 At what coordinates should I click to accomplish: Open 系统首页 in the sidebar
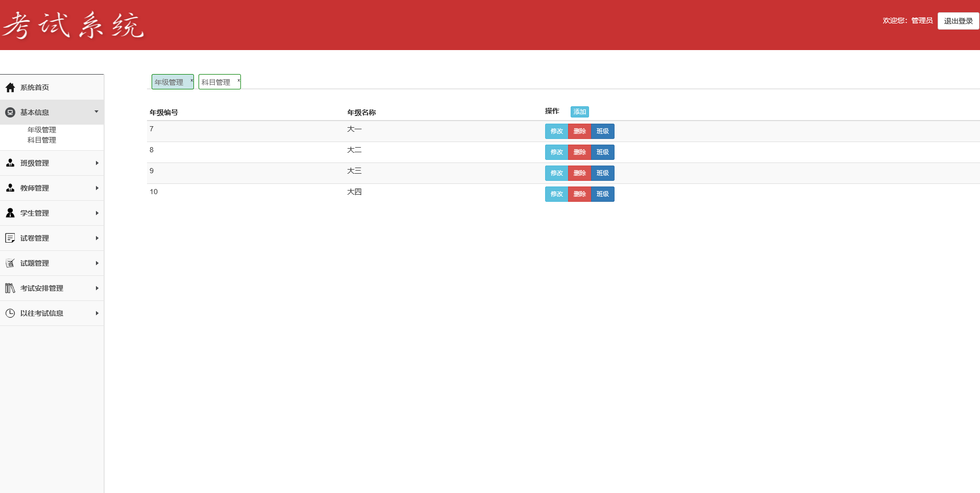click(35, 87)
